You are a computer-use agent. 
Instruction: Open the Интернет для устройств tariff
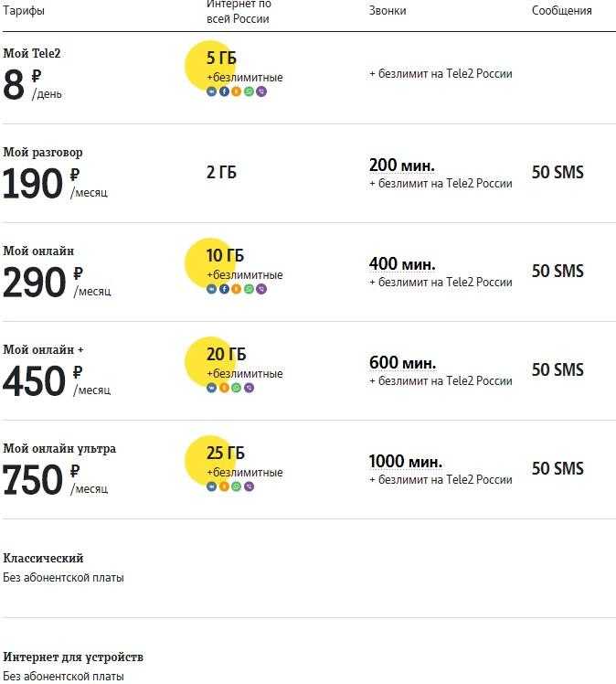(x=73, y=657)
